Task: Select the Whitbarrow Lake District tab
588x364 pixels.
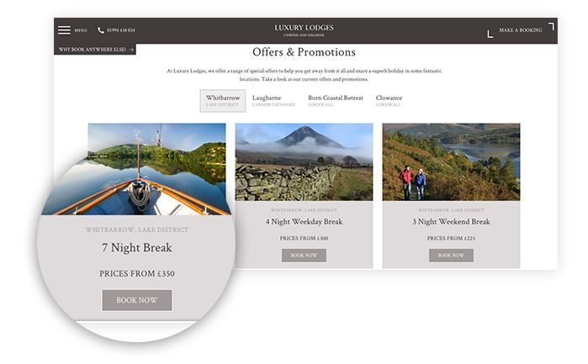Action: coord(223,101)
